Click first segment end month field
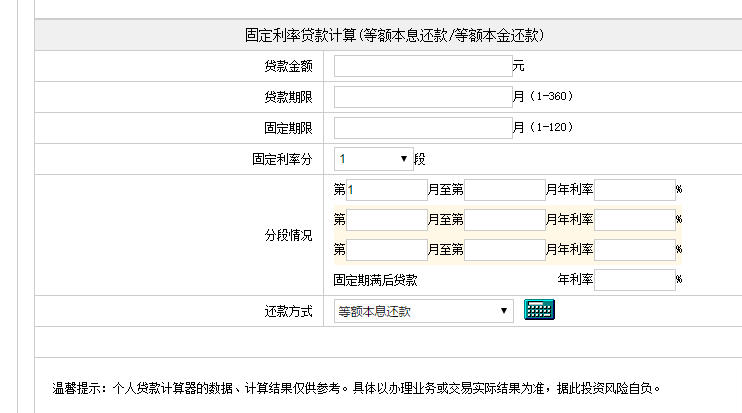The width and height of the screenshot is (742, 413). point(504,190)
